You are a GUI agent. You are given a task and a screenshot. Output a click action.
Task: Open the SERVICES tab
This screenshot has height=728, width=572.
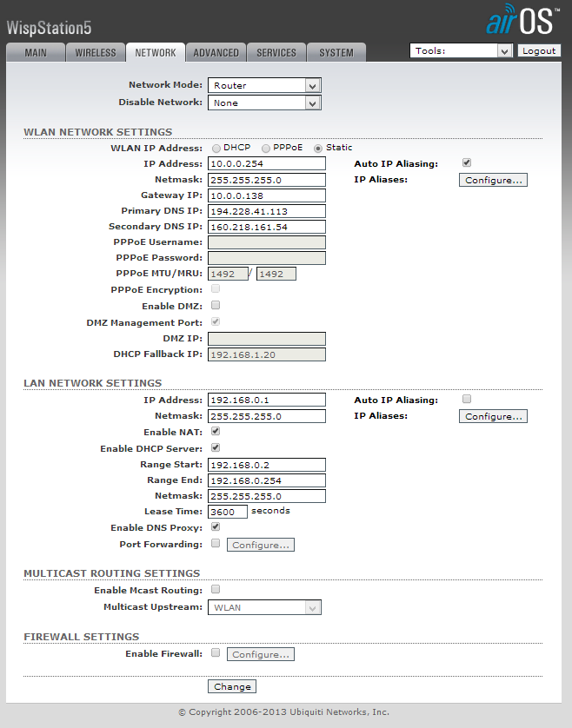[276, 52]
